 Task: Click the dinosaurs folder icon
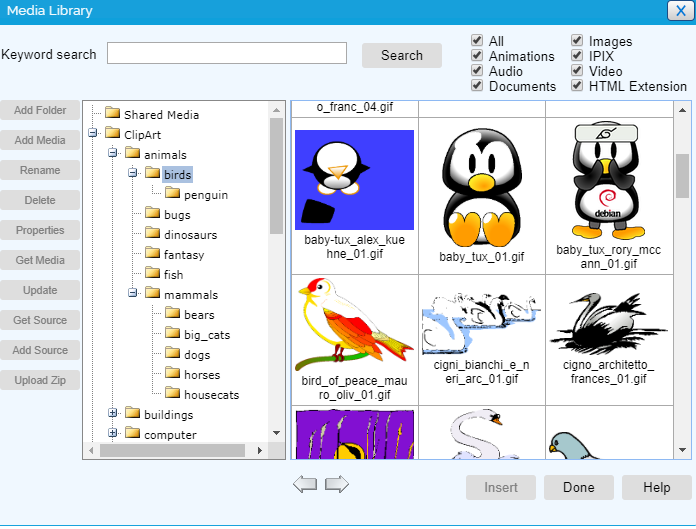[153, 233]
